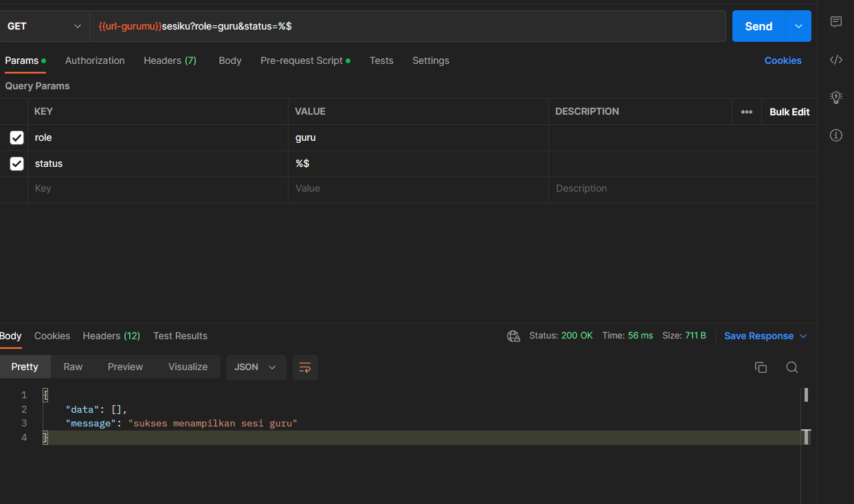Viewport: 854px width, 504px height.
Task: Search the response with magnifier icon
Action: point(791,367)
